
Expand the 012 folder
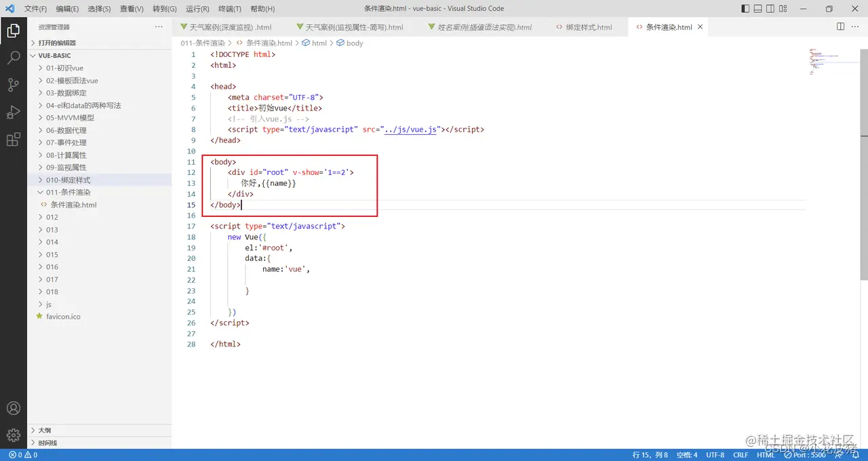(99, 217)
